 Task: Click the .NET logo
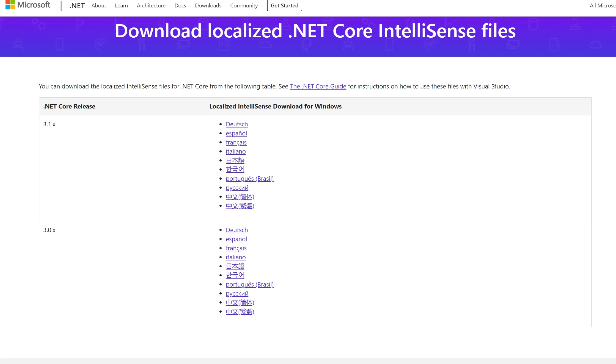(x=77, y=5)
